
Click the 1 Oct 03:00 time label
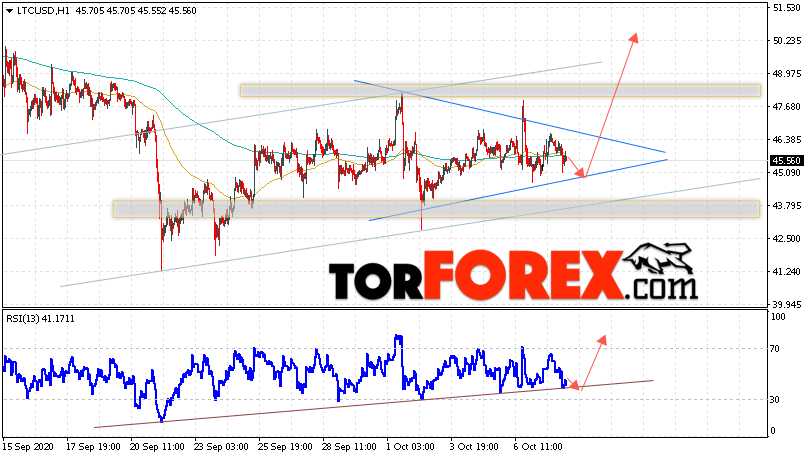click(x=411, y=447)
